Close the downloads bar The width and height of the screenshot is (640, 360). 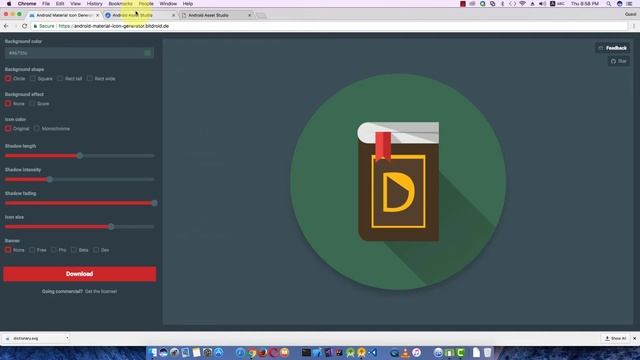[634, 338]
